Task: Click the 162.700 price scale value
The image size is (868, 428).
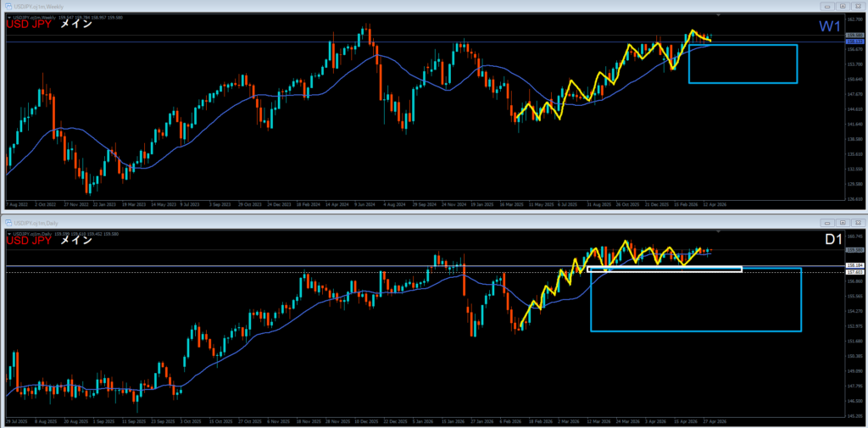Action: tap(855, 19)
